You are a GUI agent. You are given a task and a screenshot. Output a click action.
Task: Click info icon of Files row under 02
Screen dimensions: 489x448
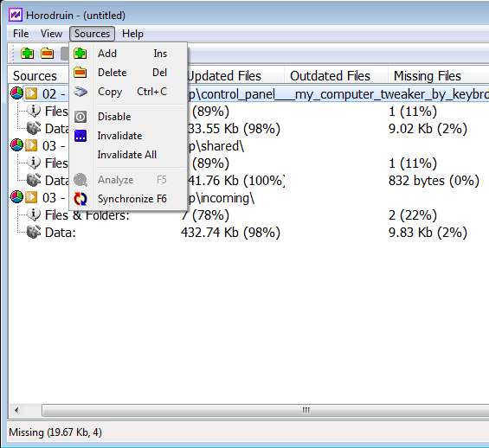pos(34,111)
